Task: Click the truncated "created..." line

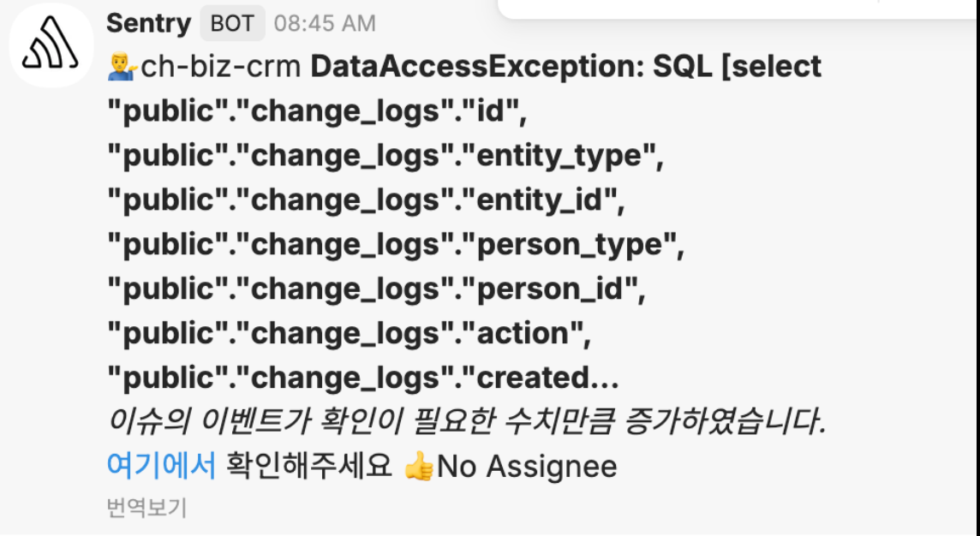Action: click(362, 378)
